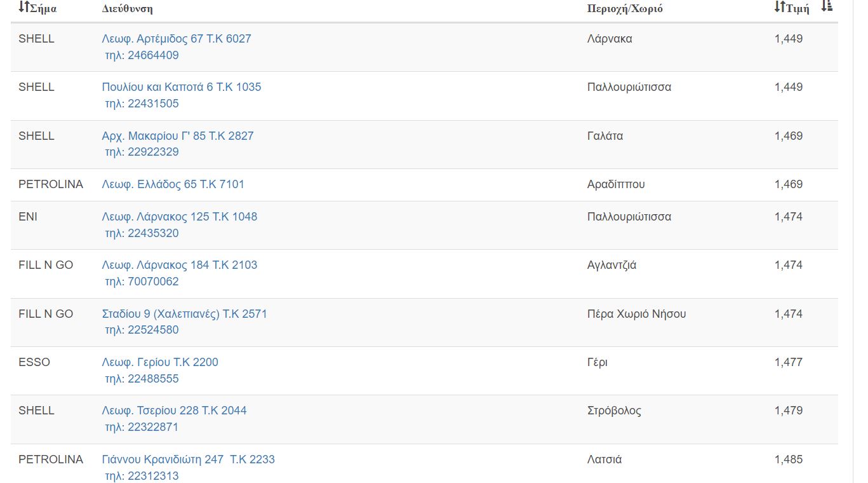Click the Περιοχή/Χωριό column header
Screen dimensions: 868x483
[625, 9]
